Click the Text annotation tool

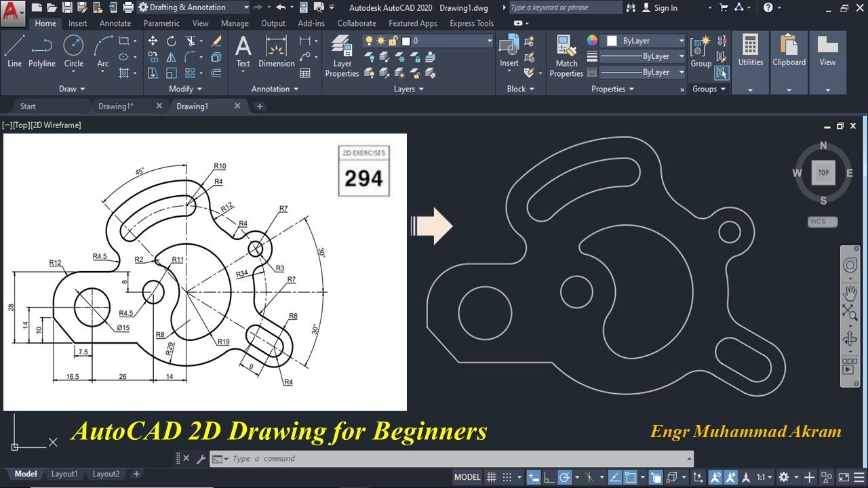(243, 52)
